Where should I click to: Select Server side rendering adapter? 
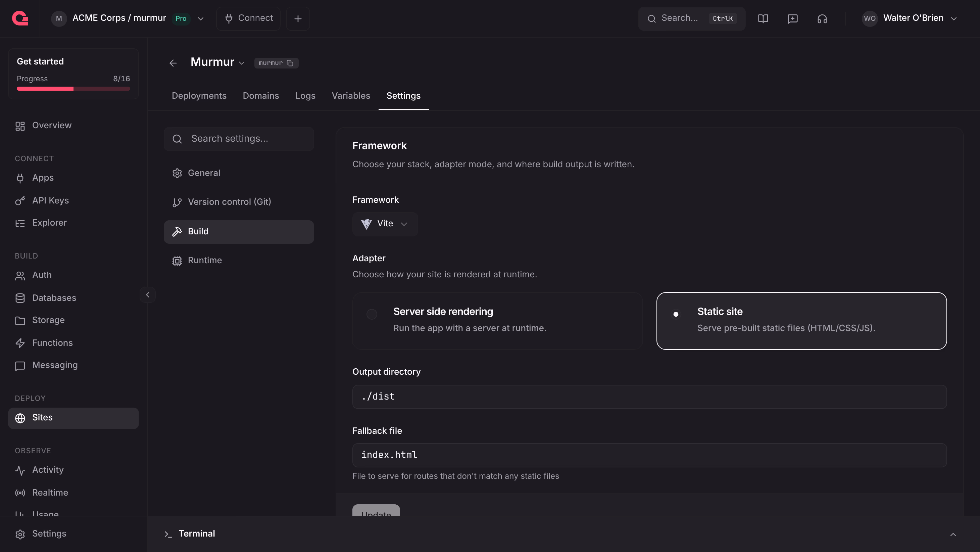[x=497, y=321]
